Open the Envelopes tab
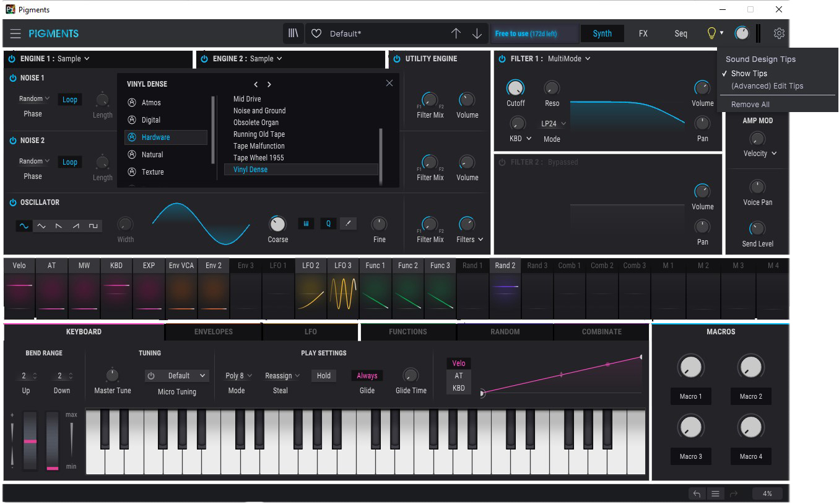This screenshot has height=504, width=839. 213,331
